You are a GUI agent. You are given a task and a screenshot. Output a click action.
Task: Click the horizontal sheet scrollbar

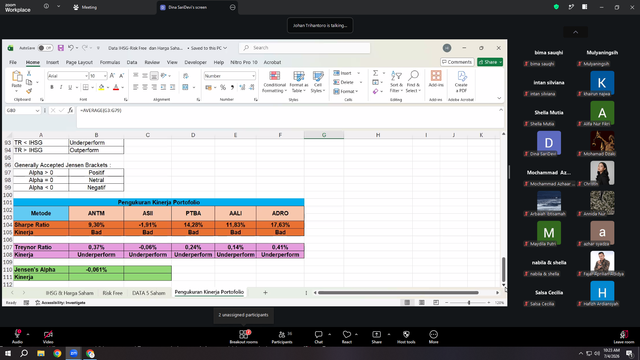point(398,292)
